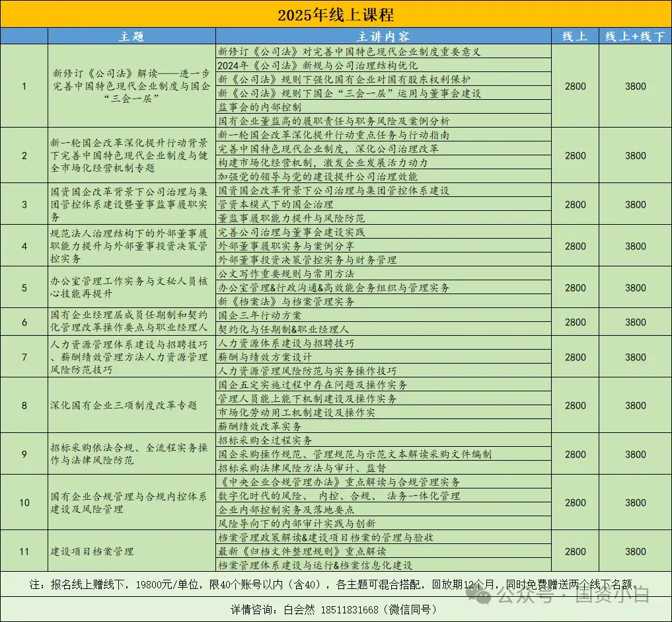
Task: Select topic '深化国有企业三项制度改革专题'
Action: click(x=131, y=405)
